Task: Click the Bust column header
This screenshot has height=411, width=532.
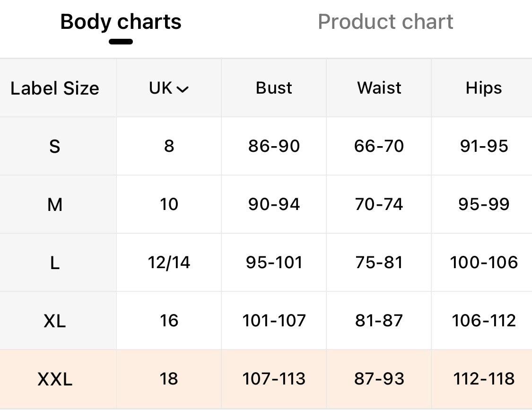Action: [x=274, y=88]
